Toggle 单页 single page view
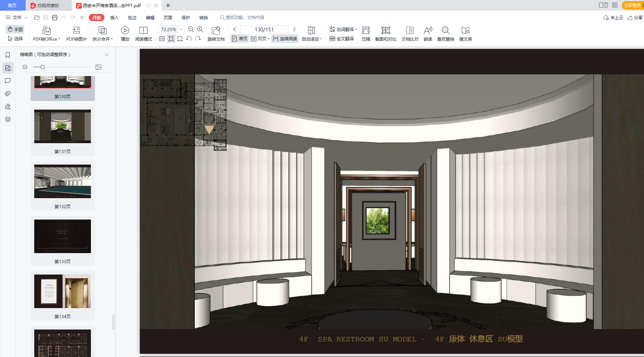This screenshot has width=644, height=357. click(240, 39)
